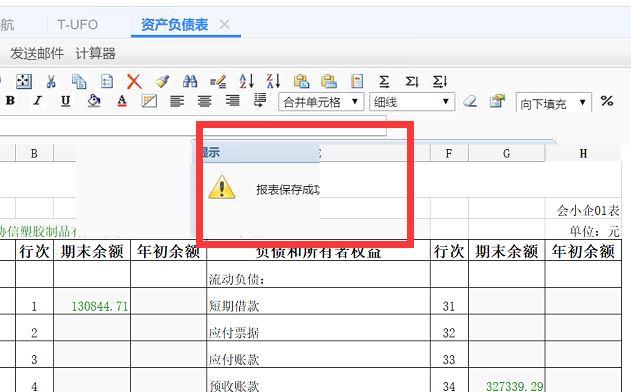Image resolution: width=631 pixels, height=392 pixels.
Task: Click the cell diagonal border icon
Action: pos(149,101)
